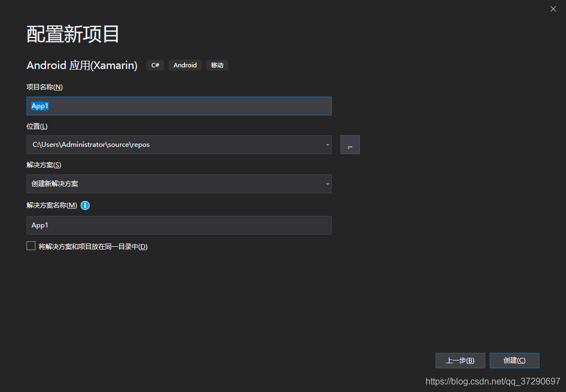Click the 移动 tag
This screenshot has width=566, height=392.
coord(217,65)
